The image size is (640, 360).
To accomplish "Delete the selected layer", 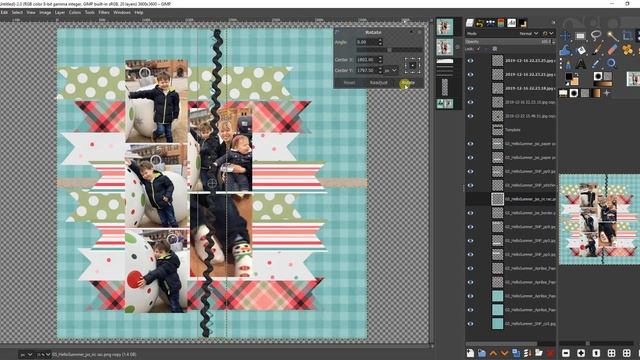I will pyautogui.click(x=550, y=353).
